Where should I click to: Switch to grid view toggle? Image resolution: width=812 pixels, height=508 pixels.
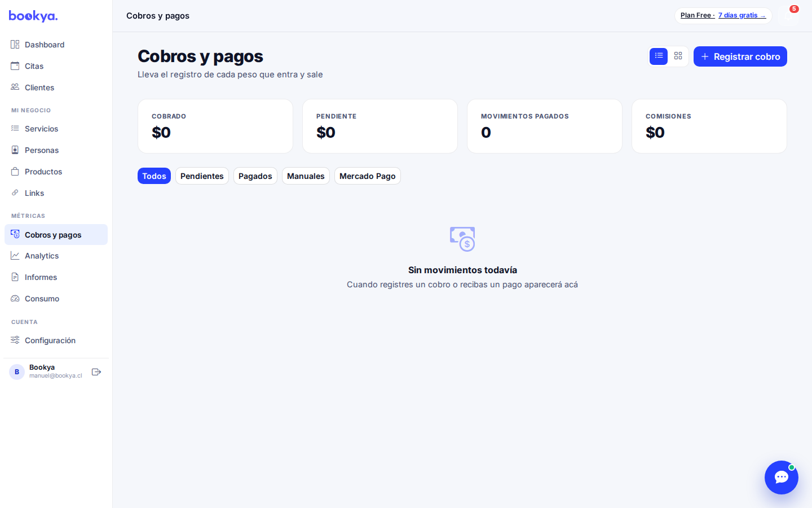pos(678,56)
